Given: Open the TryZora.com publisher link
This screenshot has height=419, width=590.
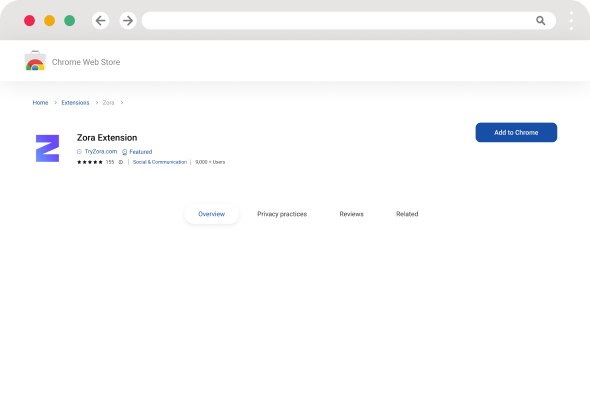Looking at the screenshot, I should point(101,152).
